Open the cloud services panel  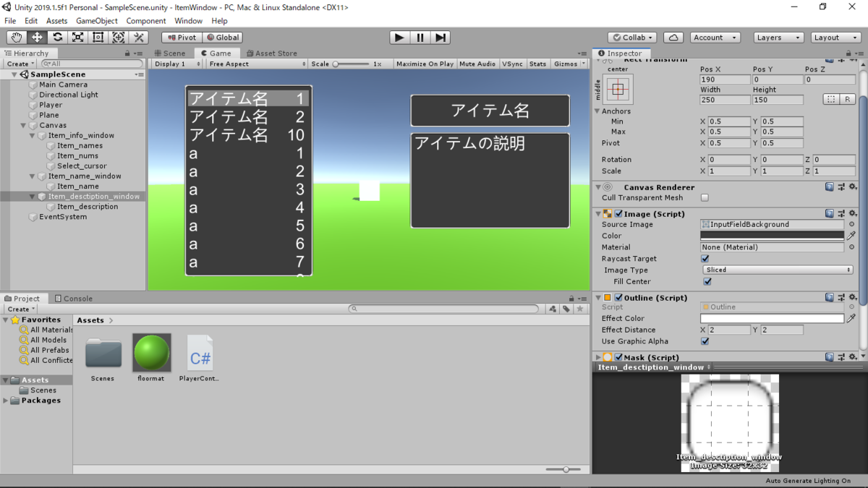[673, 38]
